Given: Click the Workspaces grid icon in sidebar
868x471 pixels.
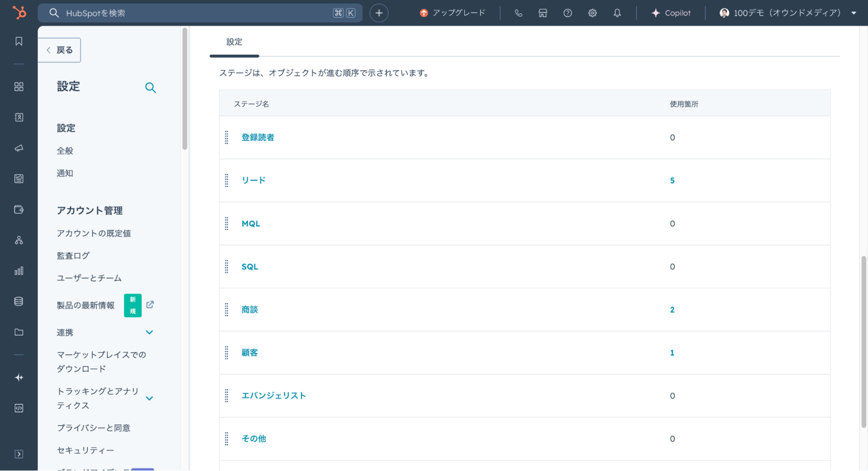Looking at the screenshot, I should 19,87.
